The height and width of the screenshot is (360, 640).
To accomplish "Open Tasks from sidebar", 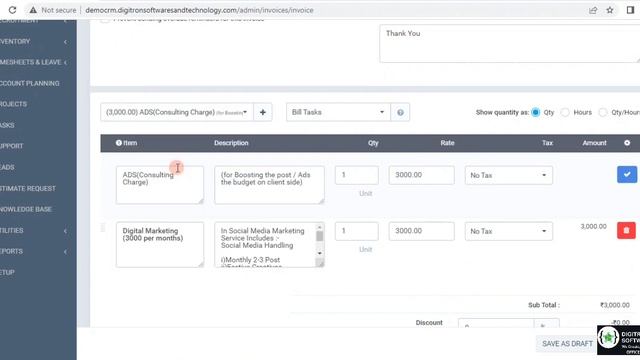I will click(7, 125).
